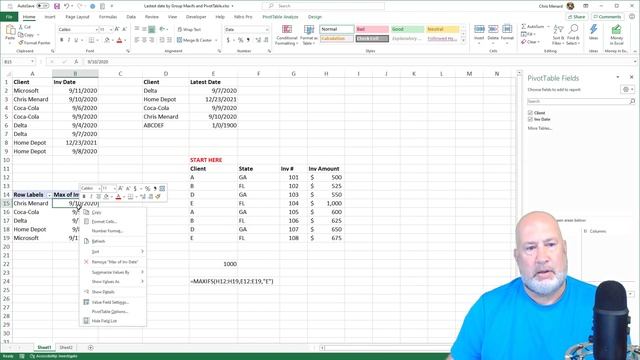Screen dimensions: 640x360
Task: Expand the Name Box dropdown
Action: click(x=32, y=62)
